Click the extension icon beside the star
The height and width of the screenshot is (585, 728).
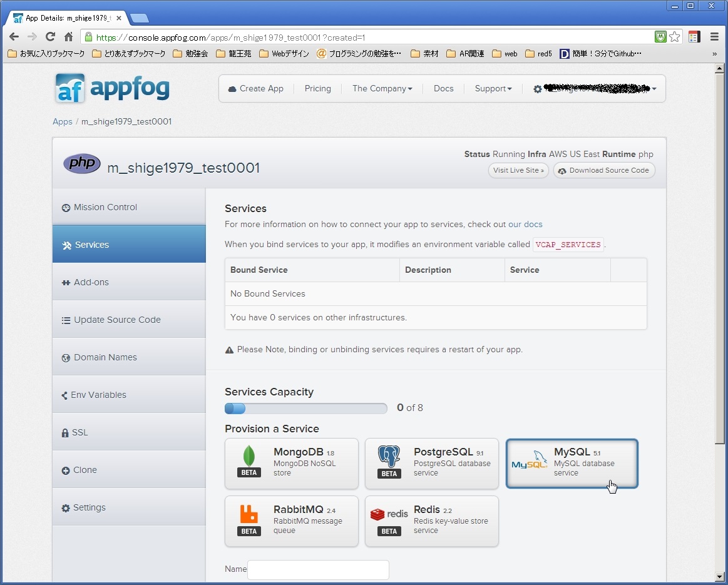[695, 37]
